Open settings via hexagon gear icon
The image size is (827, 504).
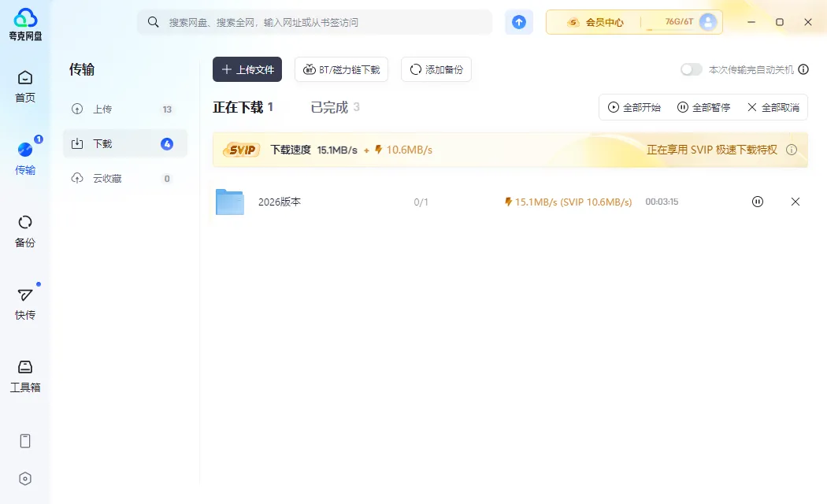24,479
